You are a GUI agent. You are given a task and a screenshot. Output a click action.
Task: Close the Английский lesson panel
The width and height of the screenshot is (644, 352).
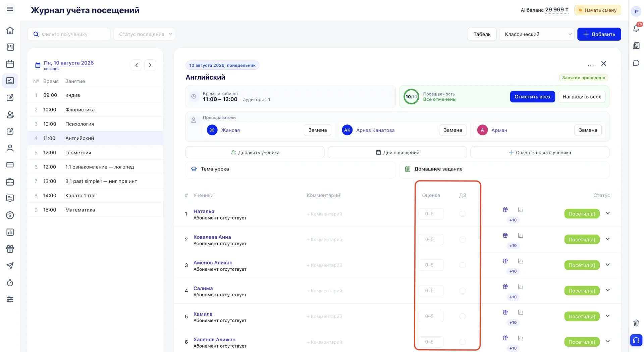(604, 63)
